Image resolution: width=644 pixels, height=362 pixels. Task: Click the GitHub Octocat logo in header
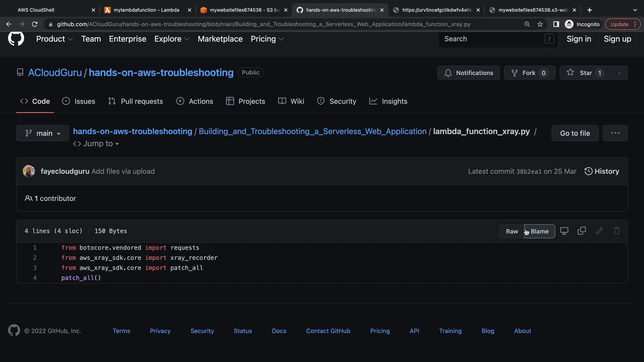(16, 39)
